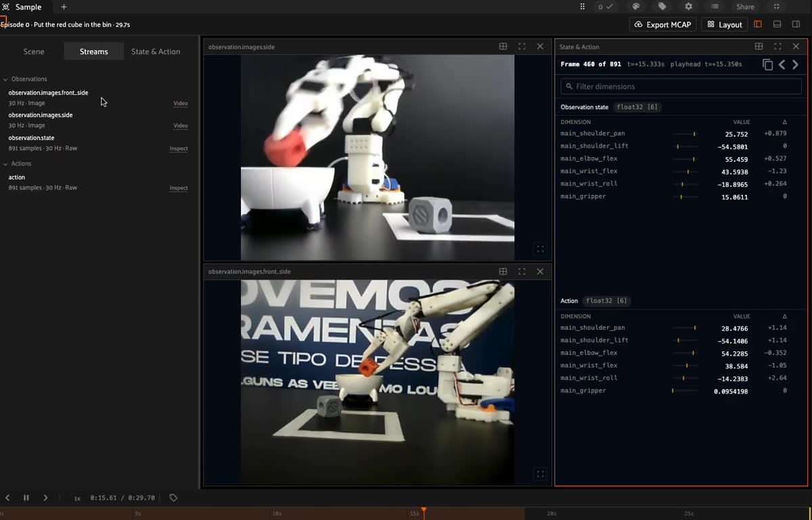Image resolution: width=812 pixels, height=520 pixels.
Task: Change the 1x playback speed
Action: pyautogui.click(x=77, y=498)
